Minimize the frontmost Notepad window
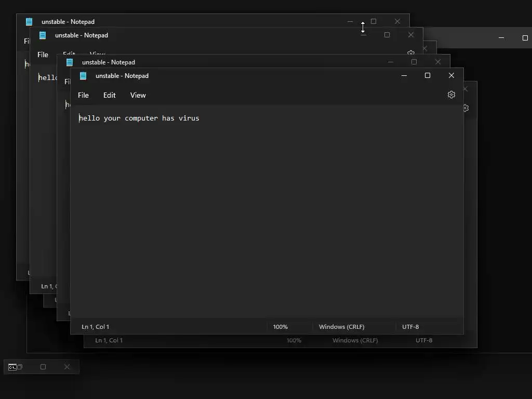The width and height of the screenshot is (532, 399). click(x=404, y=75)
